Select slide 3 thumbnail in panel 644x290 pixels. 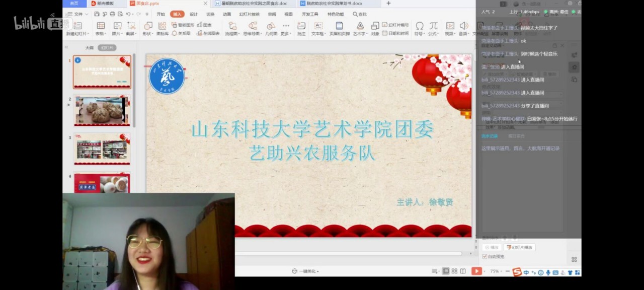tap(102, 149)
